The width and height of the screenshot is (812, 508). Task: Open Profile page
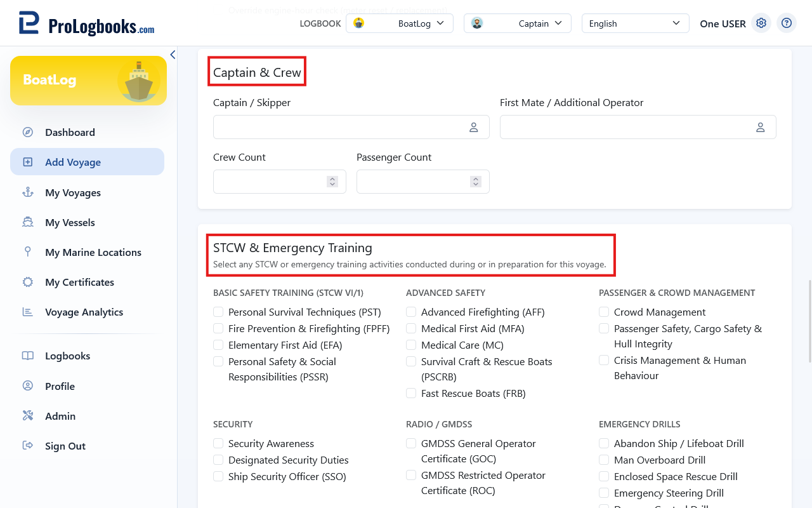pos(87,386)
